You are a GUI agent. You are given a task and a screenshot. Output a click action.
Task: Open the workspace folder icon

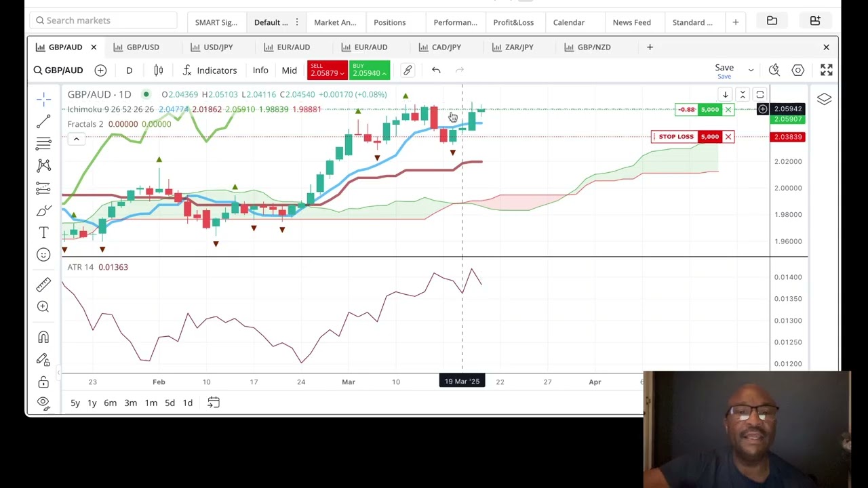point(772,21)
